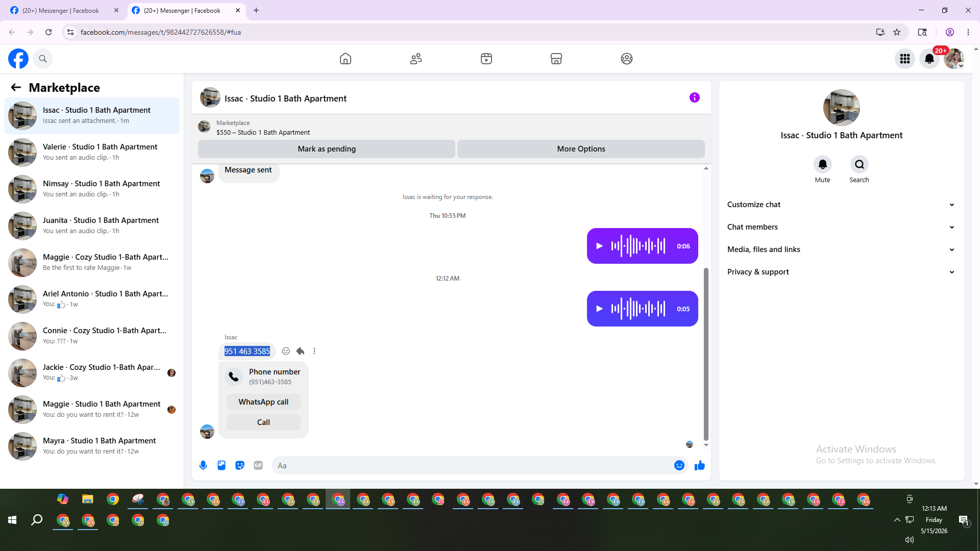Open Connie's Cozy Studio conversation

coord(92,336)
